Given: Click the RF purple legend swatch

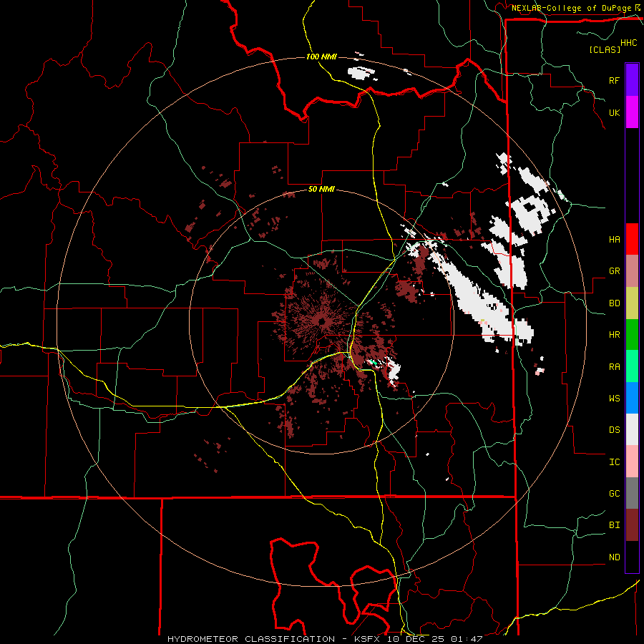Looking at the screenshot, I should (632, 79).
